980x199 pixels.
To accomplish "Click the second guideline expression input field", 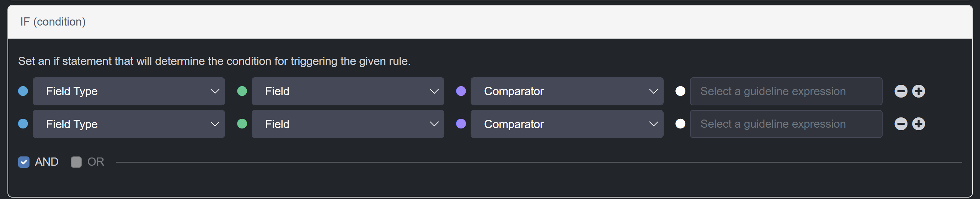I will coord(786,124).
